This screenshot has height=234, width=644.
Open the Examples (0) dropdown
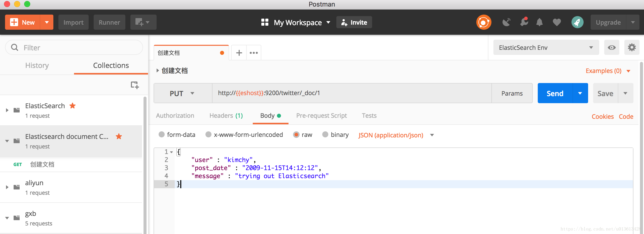tap(608, 71)
